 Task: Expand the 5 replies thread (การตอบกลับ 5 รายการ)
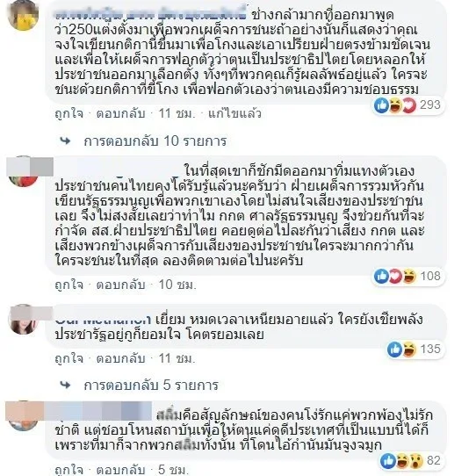pyautogui.click(x=151, y=385)
